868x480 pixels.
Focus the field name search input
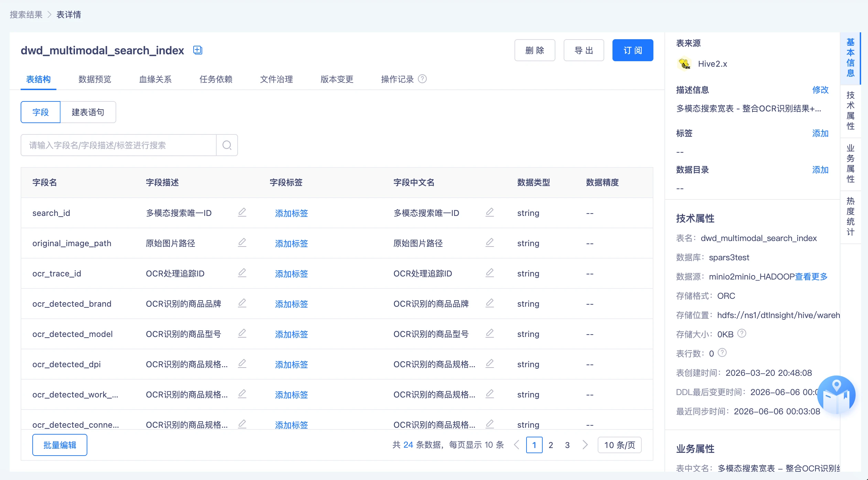pos(119,145)
